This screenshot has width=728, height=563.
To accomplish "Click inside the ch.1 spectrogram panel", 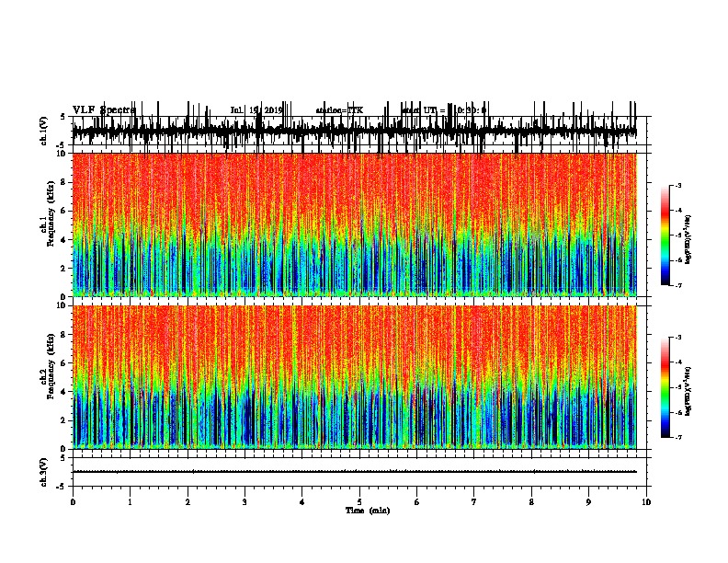I will 354,224.
